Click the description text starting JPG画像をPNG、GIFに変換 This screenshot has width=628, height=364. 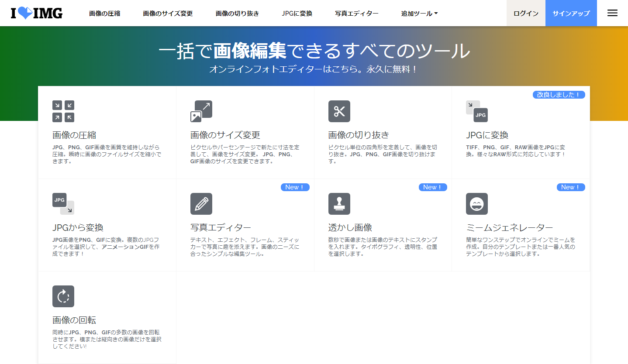[106, 247]
